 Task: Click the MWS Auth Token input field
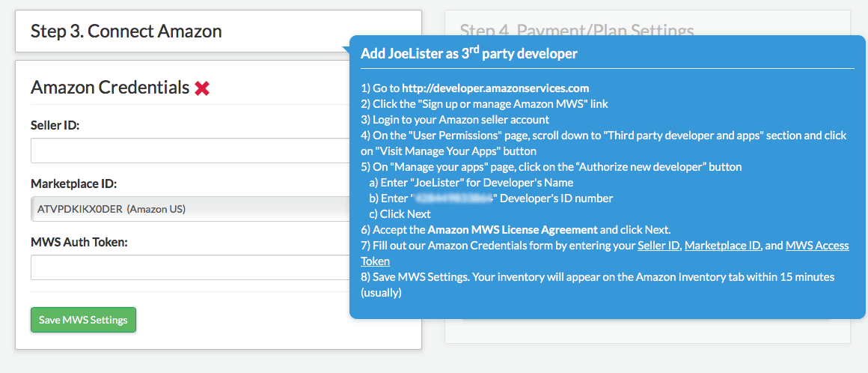(190, 267)
